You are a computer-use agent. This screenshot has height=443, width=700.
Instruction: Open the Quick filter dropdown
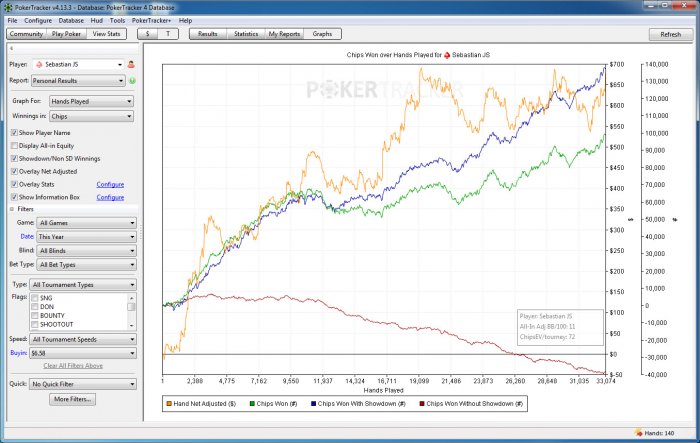[x=83, y=384]
